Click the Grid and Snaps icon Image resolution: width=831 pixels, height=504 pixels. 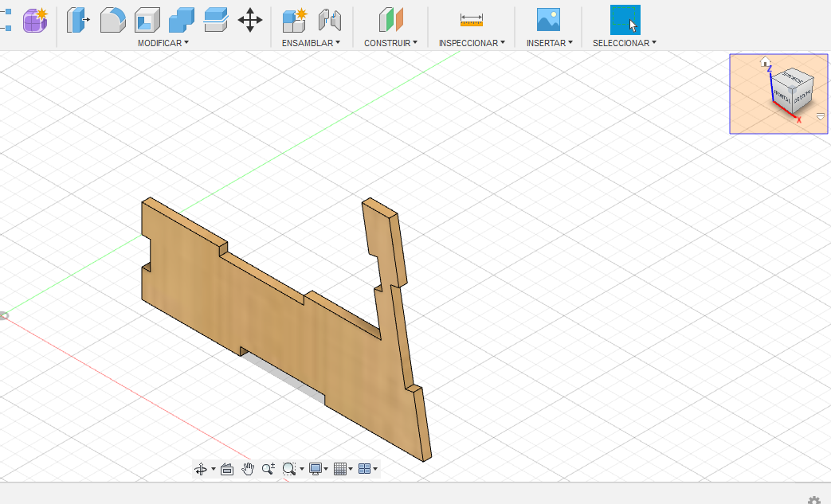pyautogui.click(x=340, y=469)
